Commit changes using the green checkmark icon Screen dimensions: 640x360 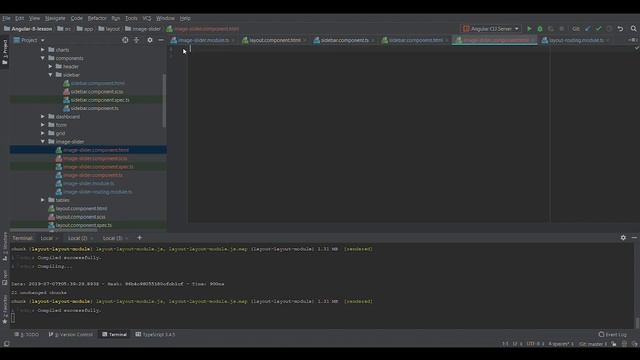coord(598,29)
